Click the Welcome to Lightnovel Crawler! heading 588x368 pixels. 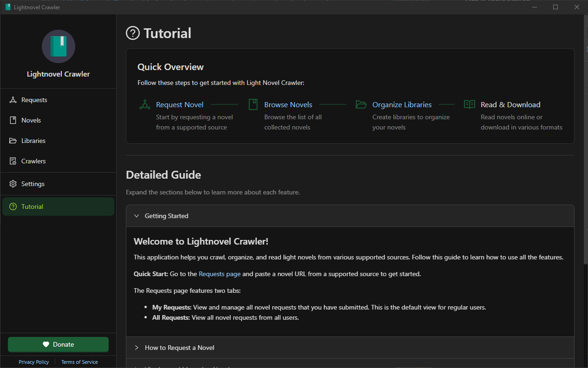(201, 241)
